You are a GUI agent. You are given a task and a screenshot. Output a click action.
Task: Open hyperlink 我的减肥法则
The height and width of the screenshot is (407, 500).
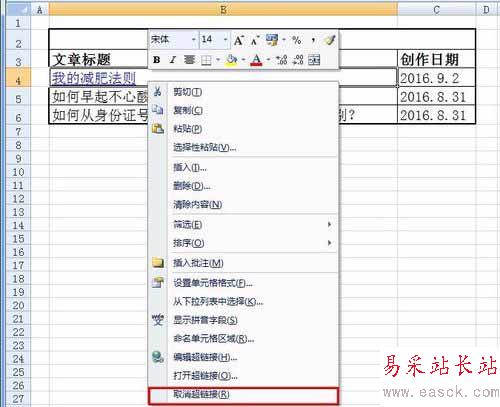coord(94,78)
